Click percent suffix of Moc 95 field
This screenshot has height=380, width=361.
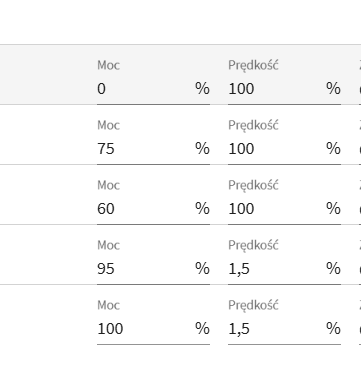[202, 269]
